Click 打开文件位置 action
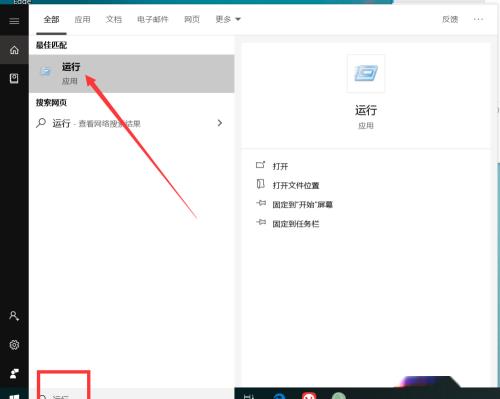The image size is (500, 399). [296, 185]
